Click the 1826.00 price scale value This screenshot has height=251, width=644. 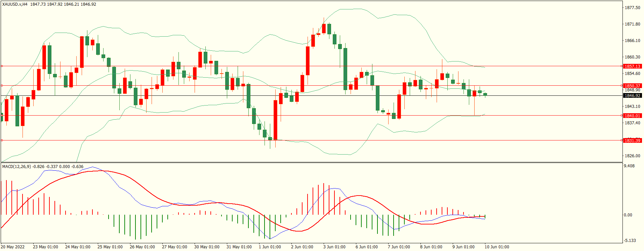tap(632, 156)
